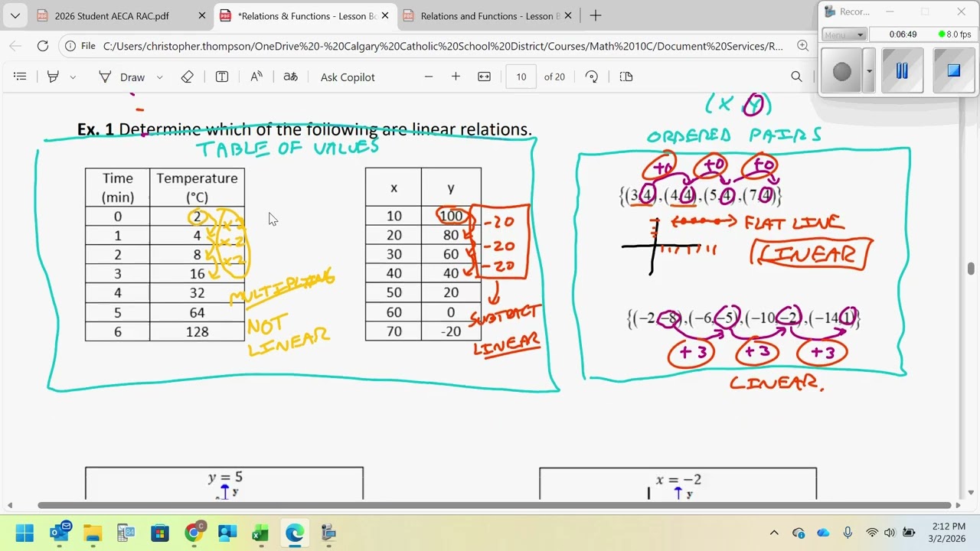Open the Windows Start menu

(x=24, y=533)
